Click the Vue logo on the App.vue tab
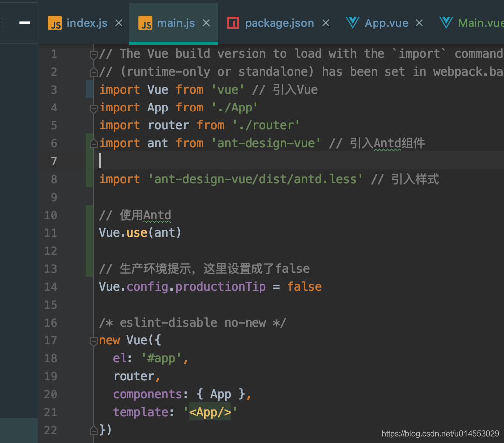Viewport: 504px width, 443px height. (352, 22)
